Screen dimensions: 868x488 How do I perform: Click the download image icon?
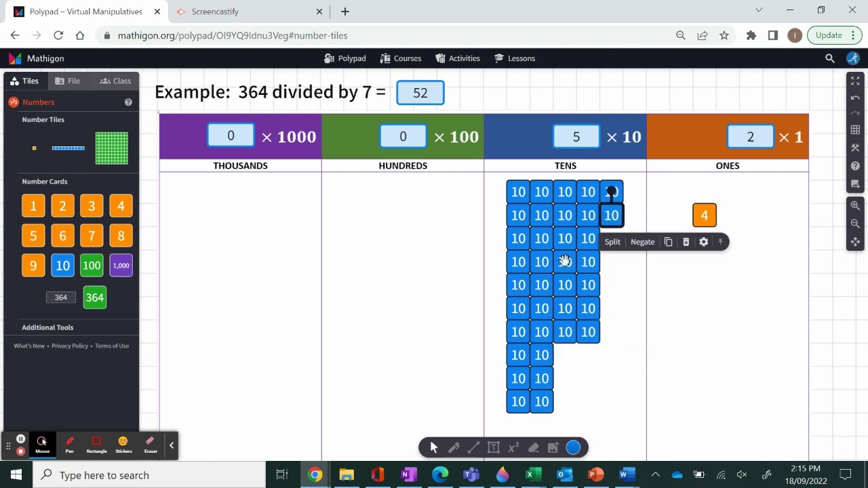pos(855,183)
